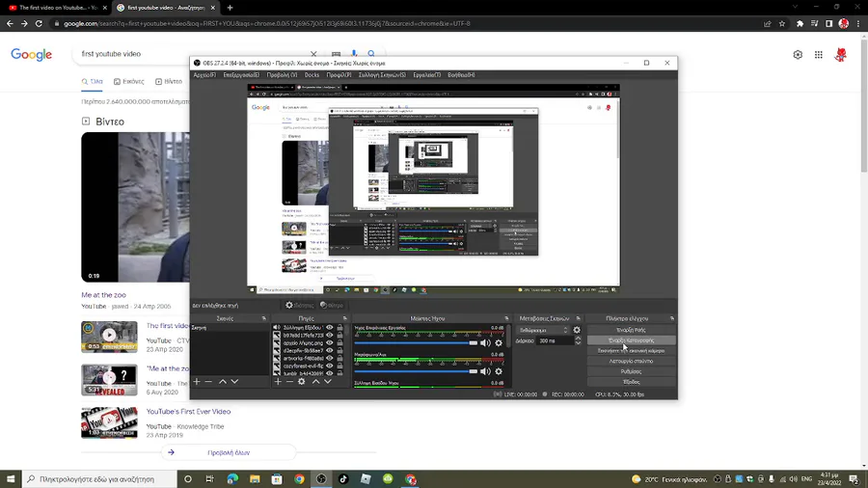Viewport: 868px width, 488px height.
Task: Toggle visibility of tumblr source
Action: [330, 373]
